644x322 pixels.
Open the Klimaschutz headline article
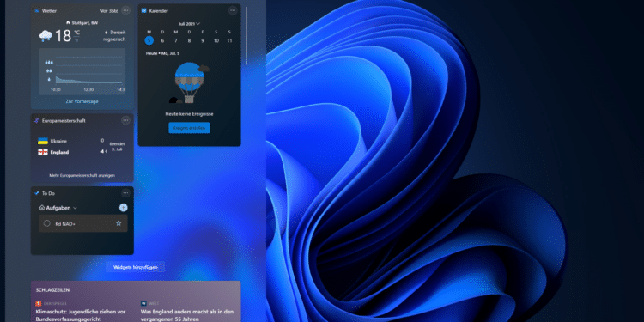click(81, 315)
